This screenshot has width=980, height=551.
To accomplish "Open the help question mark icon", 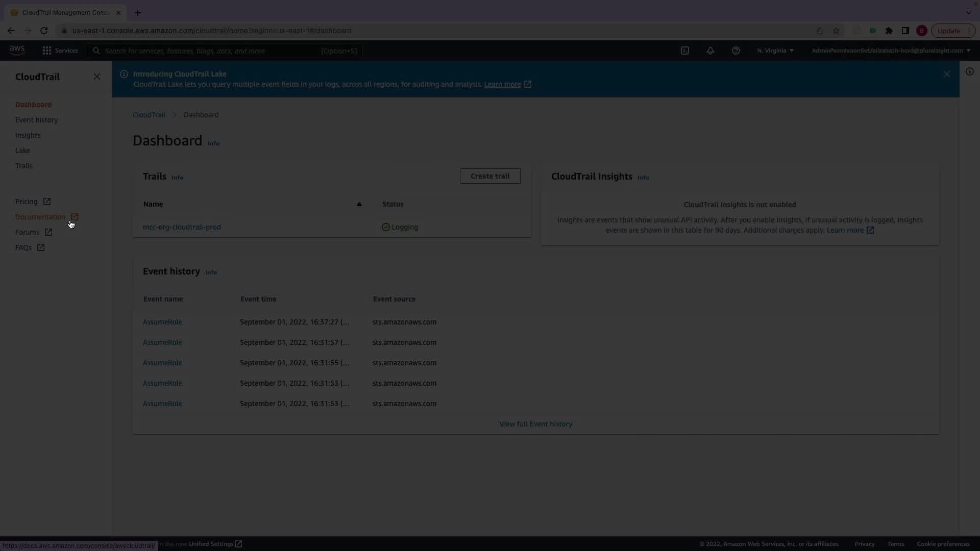I will click(736, 51).
